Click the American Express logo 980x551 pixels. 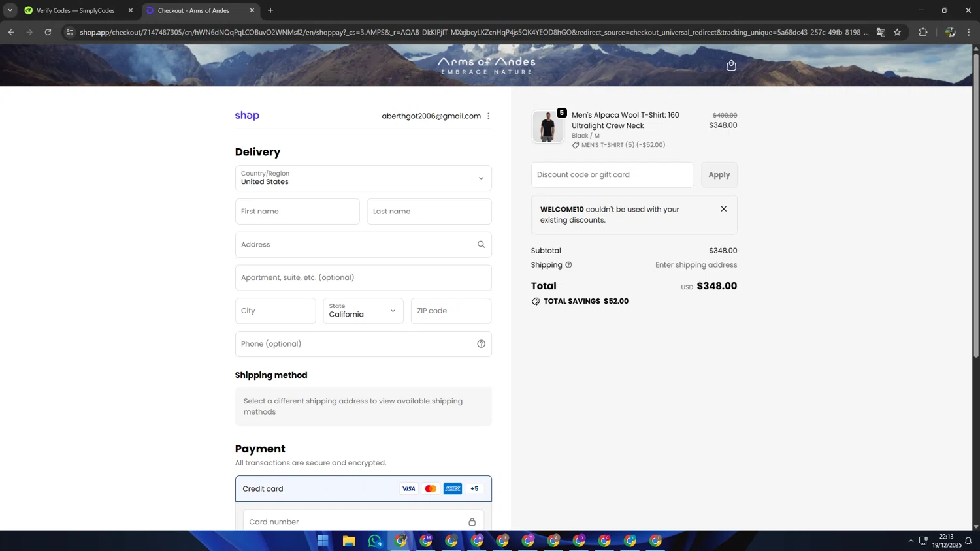tap(453, 489)
